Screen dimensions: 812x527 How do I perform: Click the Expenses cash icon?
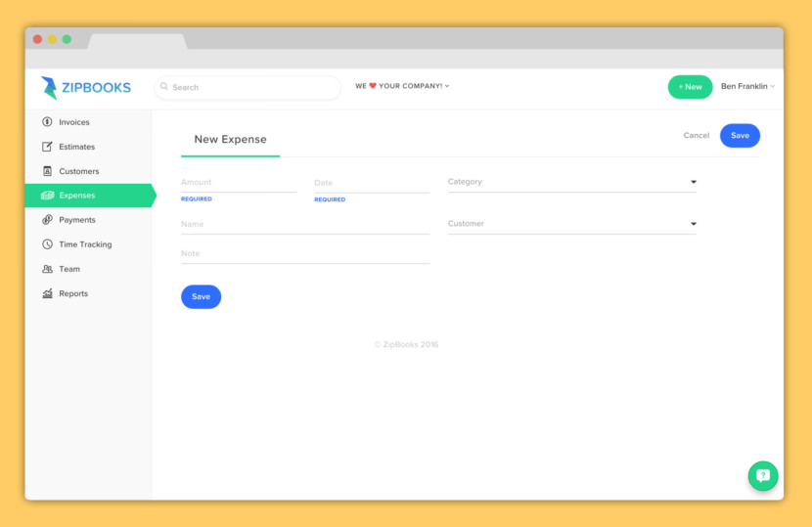pos(48,196)
